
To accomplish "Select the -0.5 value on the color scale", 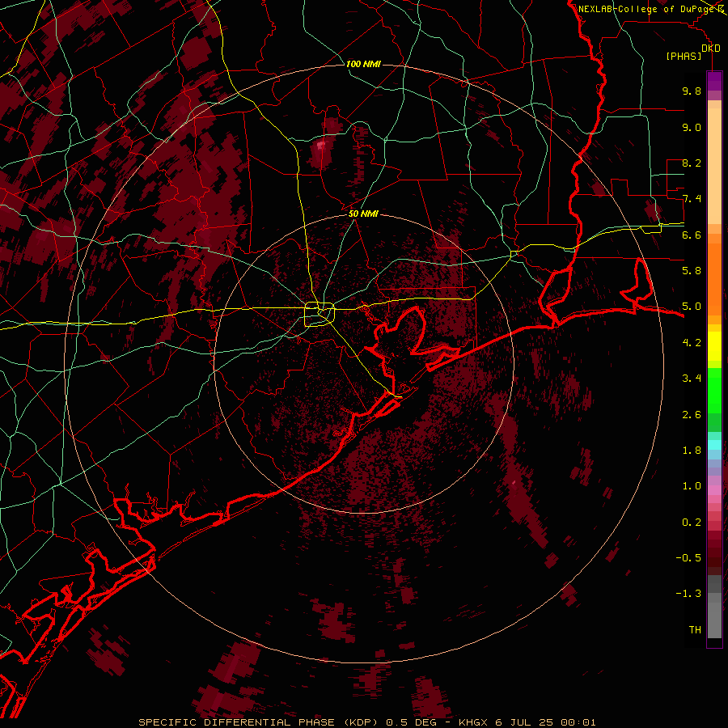I will coord(688,558).
